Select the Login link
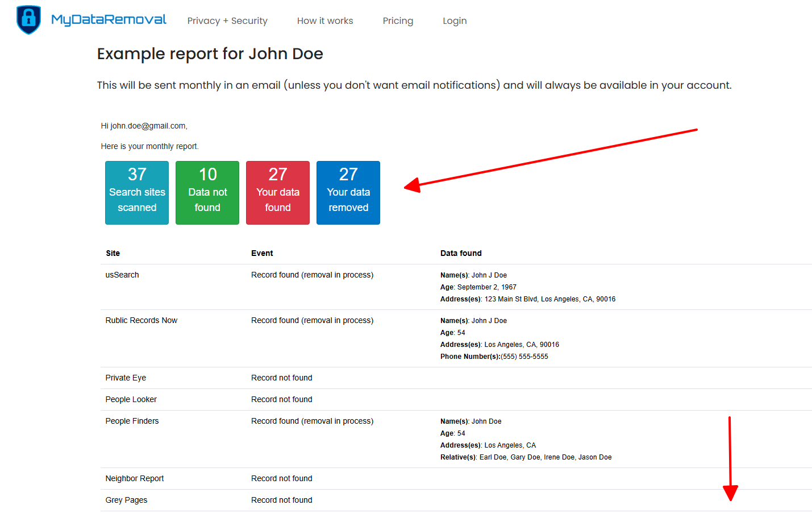 click(455, 21)
